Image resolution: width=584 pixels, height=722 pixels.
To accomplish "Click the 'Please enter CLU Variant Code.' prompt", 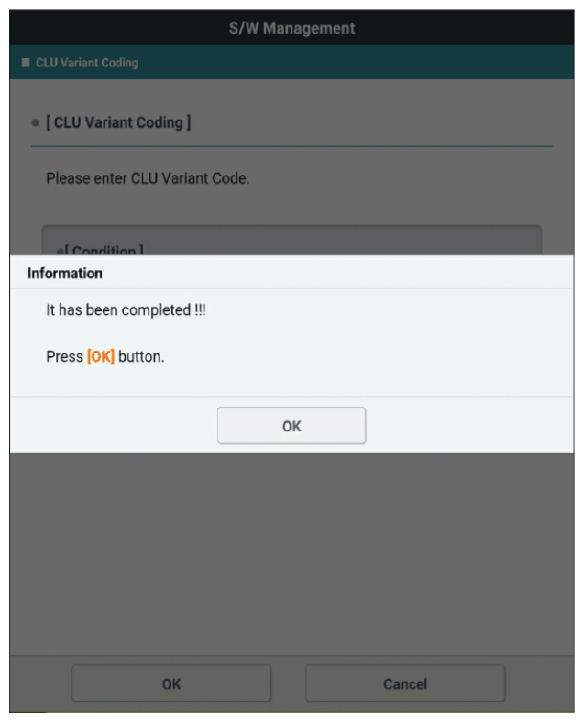I will click(x=147, y=178).
